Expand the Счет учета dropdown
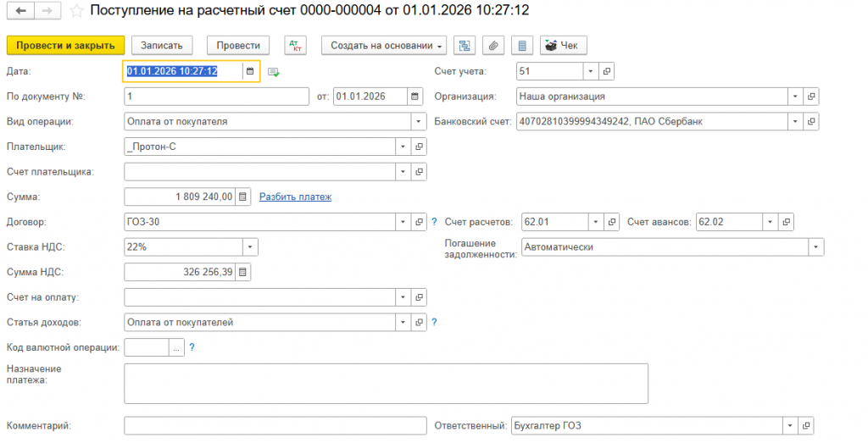 (x=591, y=71)
